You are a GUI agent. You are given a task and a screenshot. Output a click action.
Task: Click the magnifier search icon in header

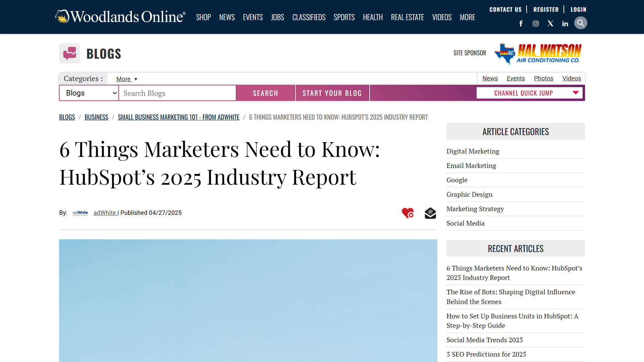pos(581,23)
